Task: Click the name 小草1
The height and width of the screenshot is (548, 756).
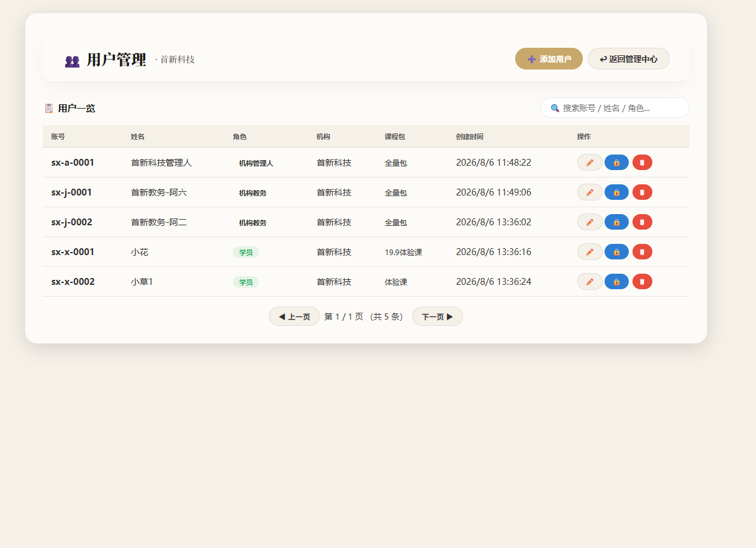Action: coord(142,282)
